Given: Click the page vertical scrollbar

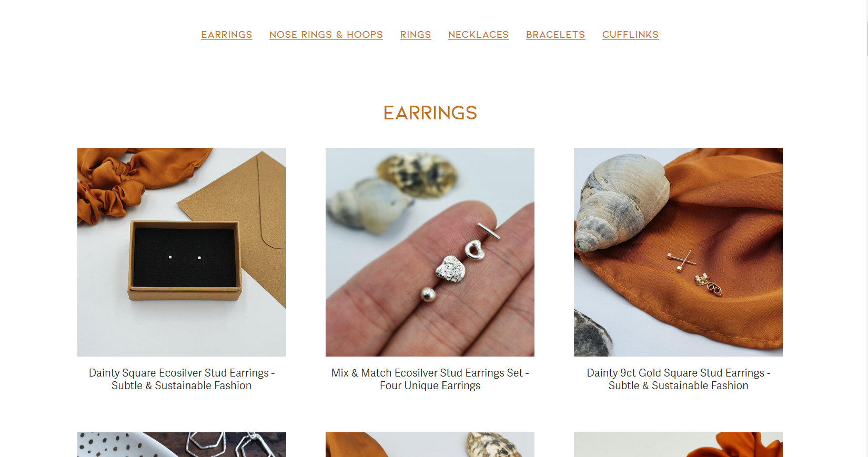Looking at the screenshot, I should click(x=865, y=228).
